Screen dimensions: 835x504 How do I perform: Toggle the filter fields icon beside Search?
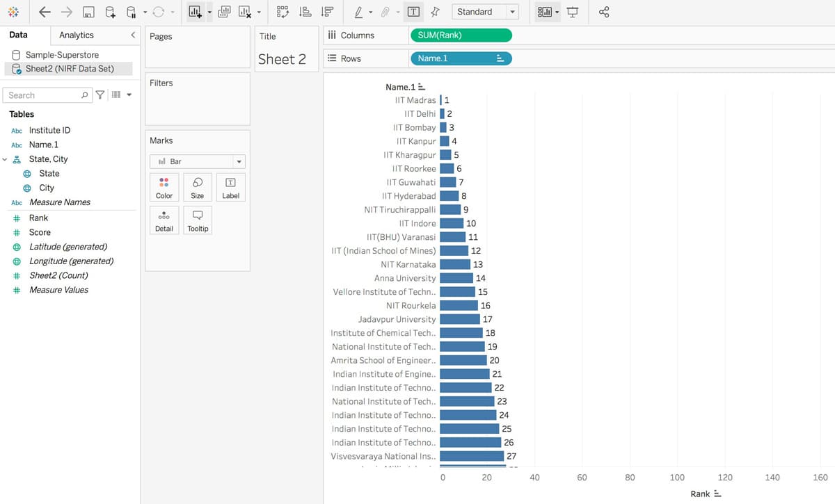(100, 95)
